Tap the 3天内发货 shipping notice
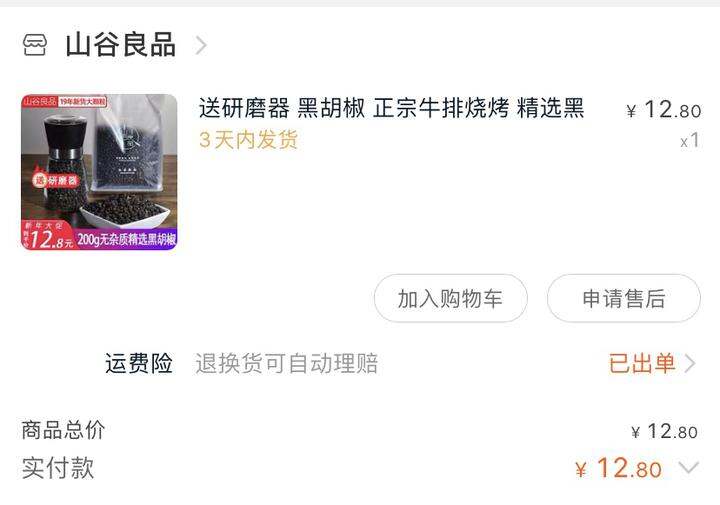 pos(248,140)
